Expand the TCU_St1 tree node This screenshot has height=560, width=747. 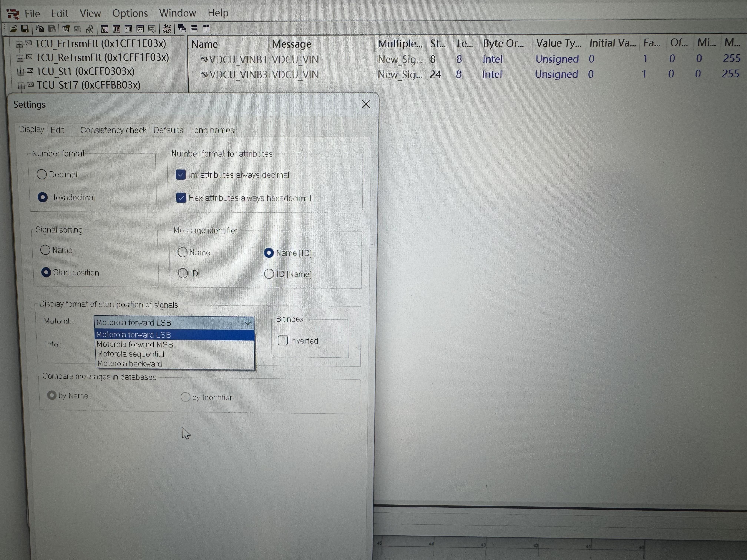point(21,72)
